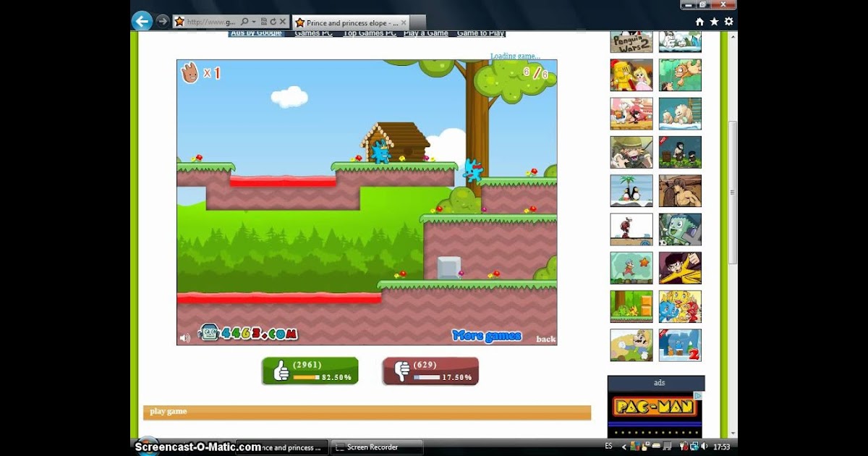The height and width of the screenshot is (456, 868).
Task: Open the kung fu yellow suit thumbnail
Action: [x=680, y=268]
